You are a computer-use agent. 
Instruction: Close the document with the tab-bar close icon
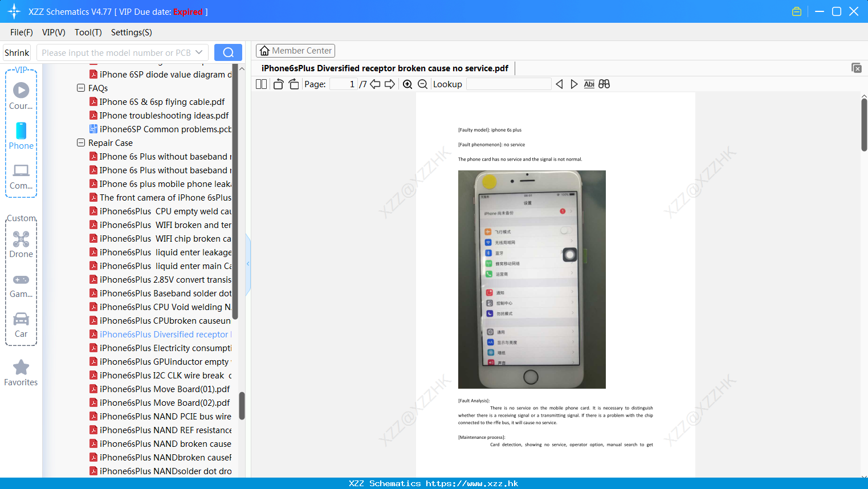pyautogui.click(x=857, y=68)
